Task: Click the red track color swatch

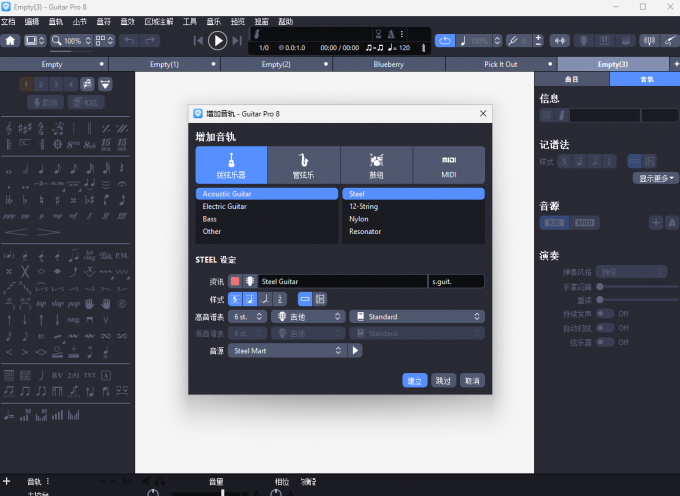Action: tap(235, 282)
